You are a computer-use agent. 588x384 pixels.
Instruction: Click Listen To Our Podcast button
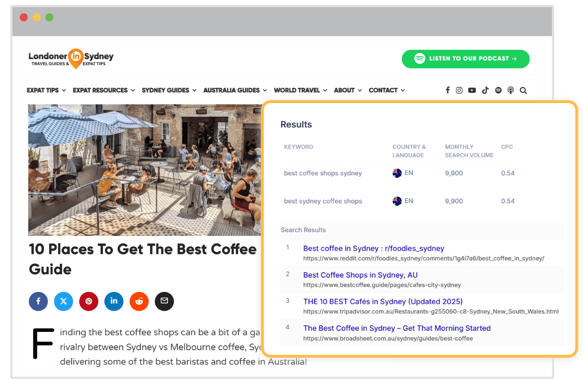(x=465, y=59)
